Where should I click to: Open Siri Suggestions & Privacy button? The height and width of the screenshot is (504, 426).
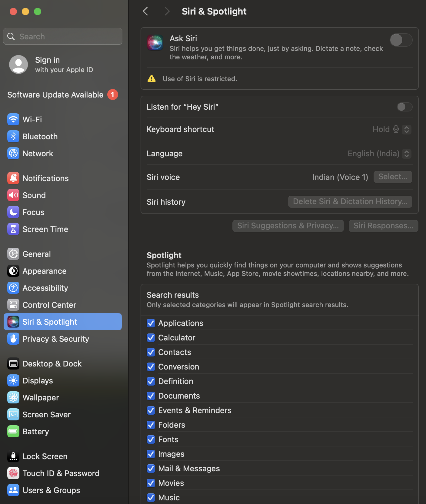point(288,226)
